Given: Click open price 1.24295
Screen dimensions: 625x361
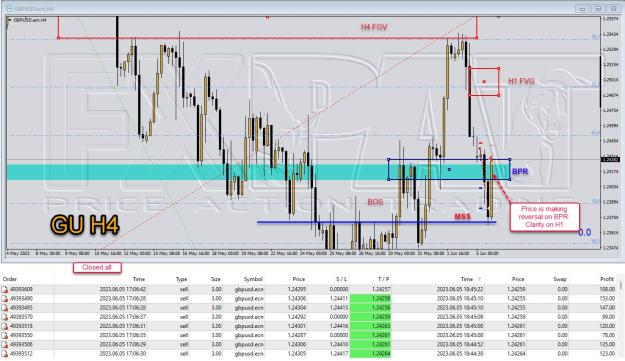Looking at the screenshot, I should (296, 290).
